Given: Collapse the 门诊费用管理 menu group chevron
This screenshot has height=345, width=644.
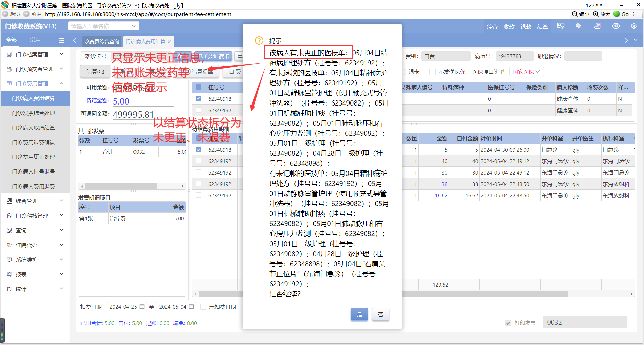Looking at the screenshot, I should point(61,84).
